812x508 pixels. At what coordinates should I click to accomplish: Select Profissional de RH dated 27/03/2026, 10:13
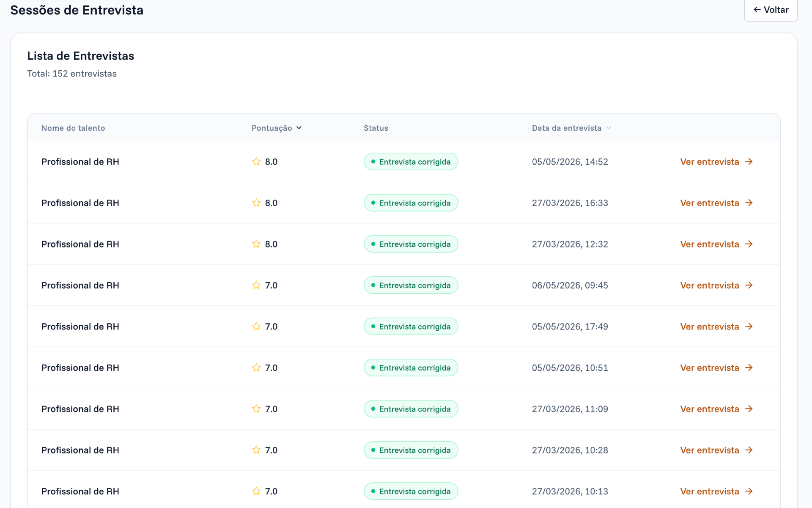(x=80, y=492)
